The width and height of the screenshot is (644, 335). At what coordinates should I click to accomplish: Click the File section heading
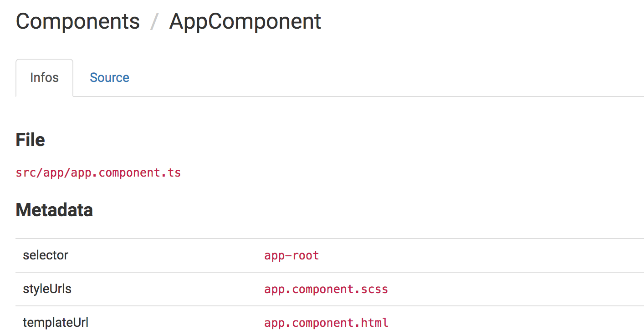click(30, 140)
